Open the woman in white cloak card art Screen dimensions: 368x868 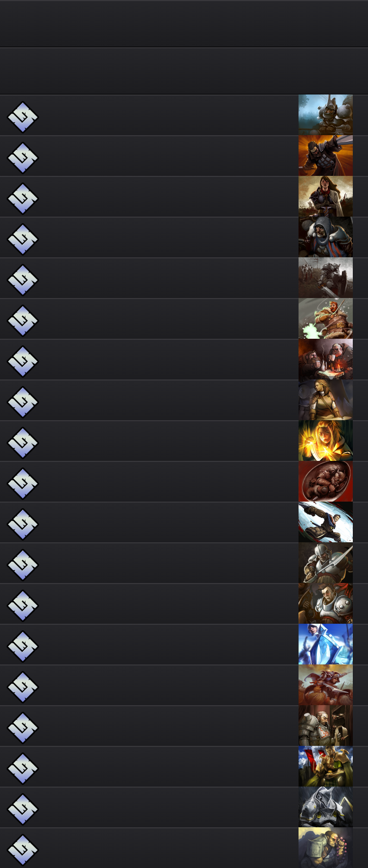pyautogui.click(x=326, y=197)
